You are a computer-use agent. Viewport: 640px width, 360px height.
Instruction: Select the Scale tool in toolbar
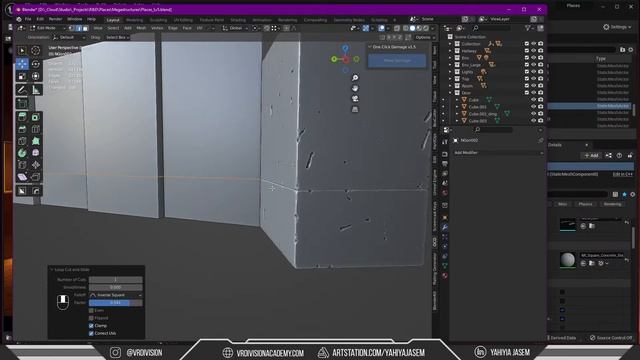pyautogui.click(x=22, y=76)
